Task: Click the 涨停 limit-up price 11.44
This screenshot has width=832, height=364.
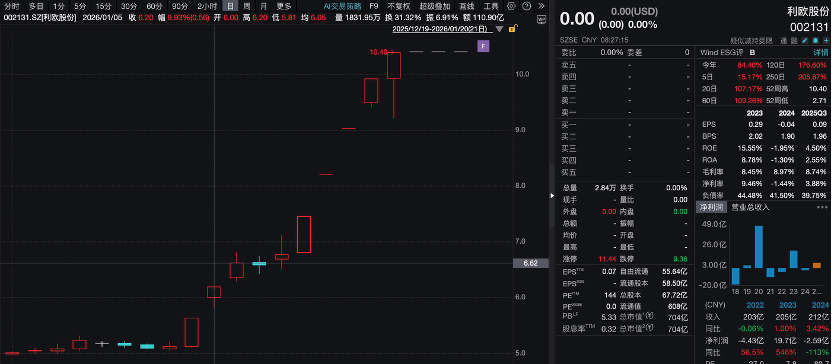Action: tap(608, 258)
